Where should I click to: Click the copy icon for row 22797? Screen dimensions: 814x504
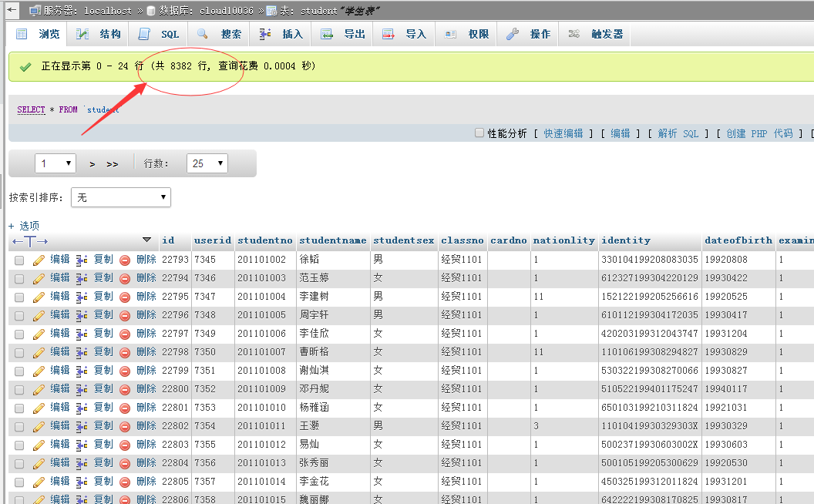(x=82, y=334)
